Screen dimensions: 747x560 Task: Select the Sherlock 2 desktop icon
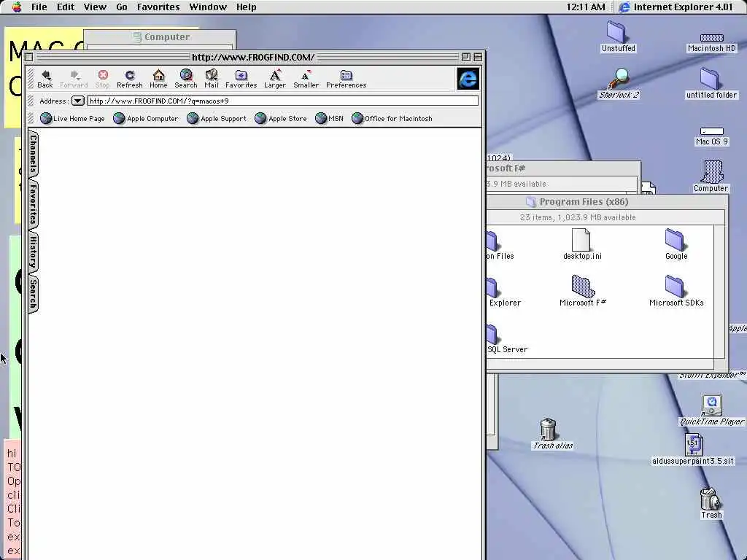pyautogui.click(x=619, y=84)
